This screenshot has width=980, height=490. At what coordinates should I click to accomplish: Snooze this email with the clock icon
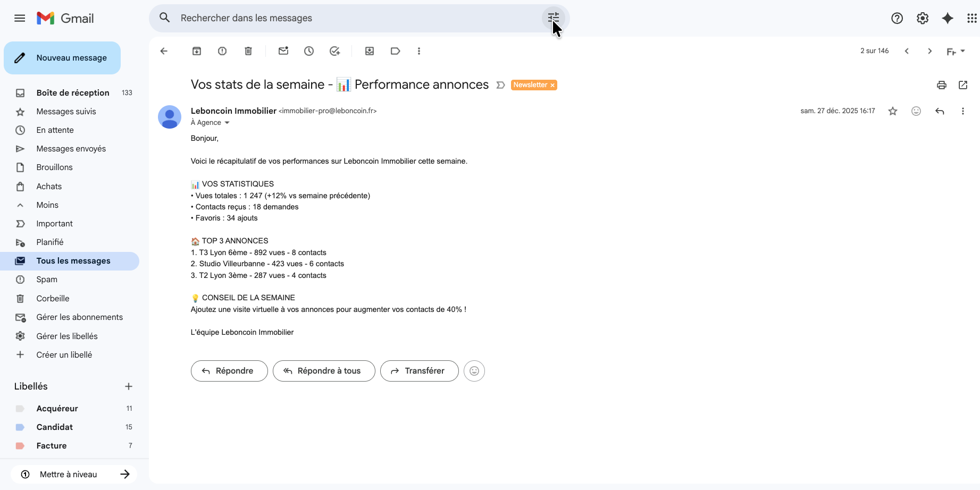click(x=309, y=51)
